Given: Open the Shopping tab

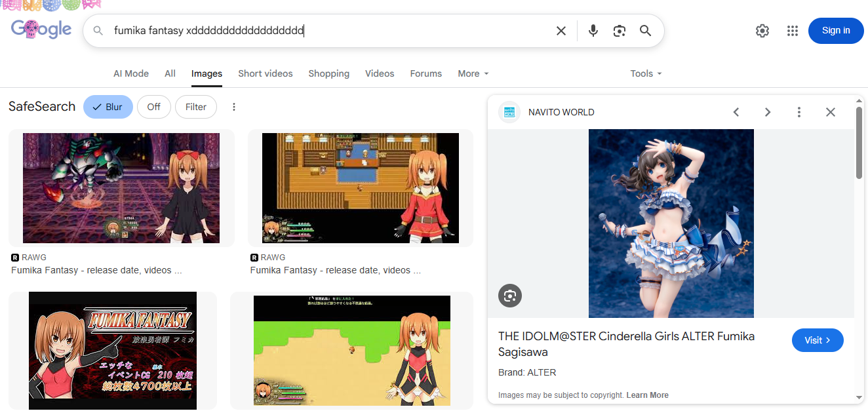Looking at the screenshot, I should (329, 73).
